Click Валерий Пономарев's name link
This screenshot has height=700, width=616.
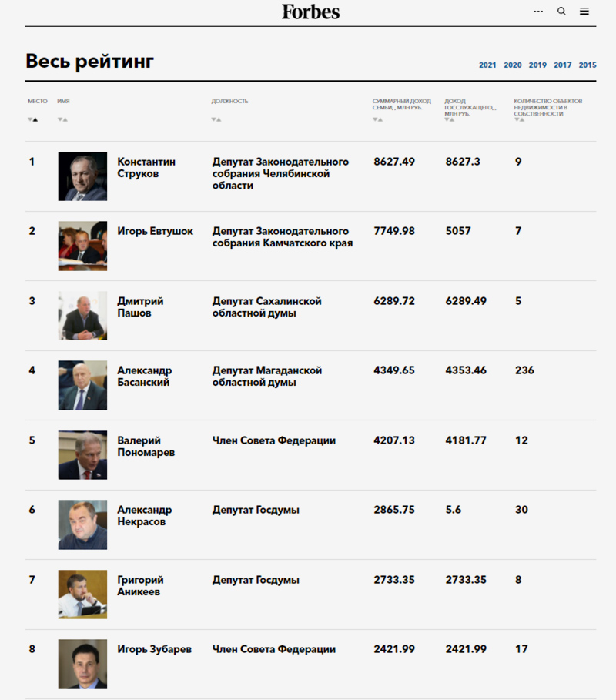[146, 447]
